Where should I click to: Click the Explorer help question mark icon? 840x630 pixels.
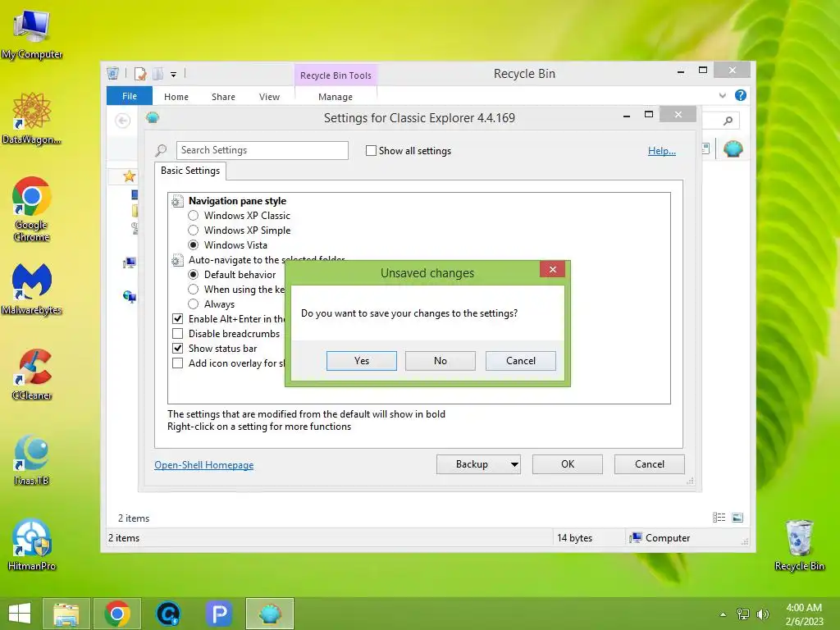pyautogui.click(x=741, y=95)
